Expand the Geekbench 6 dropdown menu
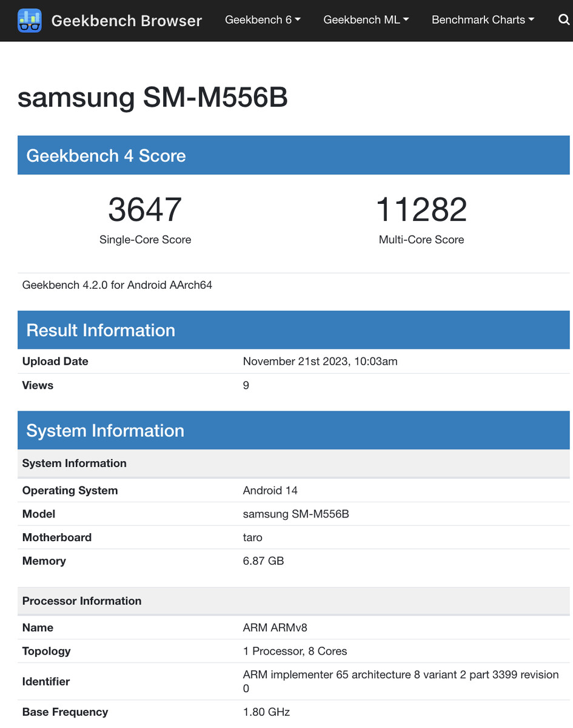The image size is (573, 728). coord(263,20)
